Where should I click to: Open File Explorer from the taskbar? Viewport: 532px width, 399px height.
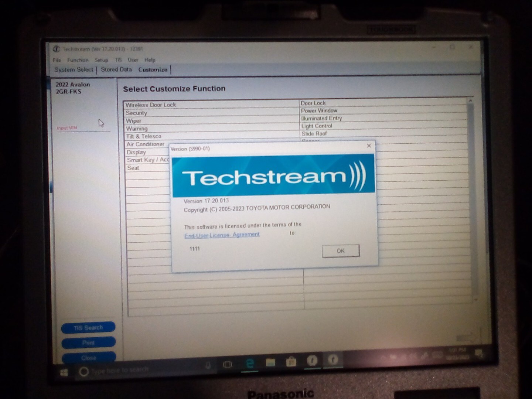(x=270, y=362)
